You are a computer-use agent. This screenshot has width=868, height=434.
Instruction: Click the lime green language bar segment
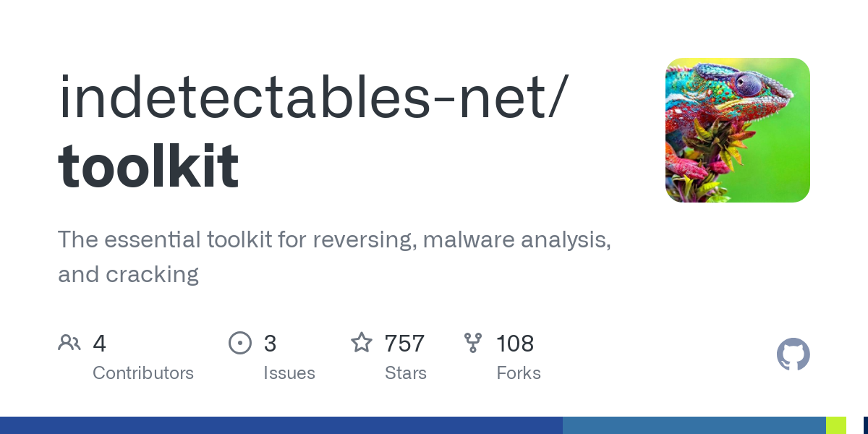pyautogui.click(x=836, y=425)
